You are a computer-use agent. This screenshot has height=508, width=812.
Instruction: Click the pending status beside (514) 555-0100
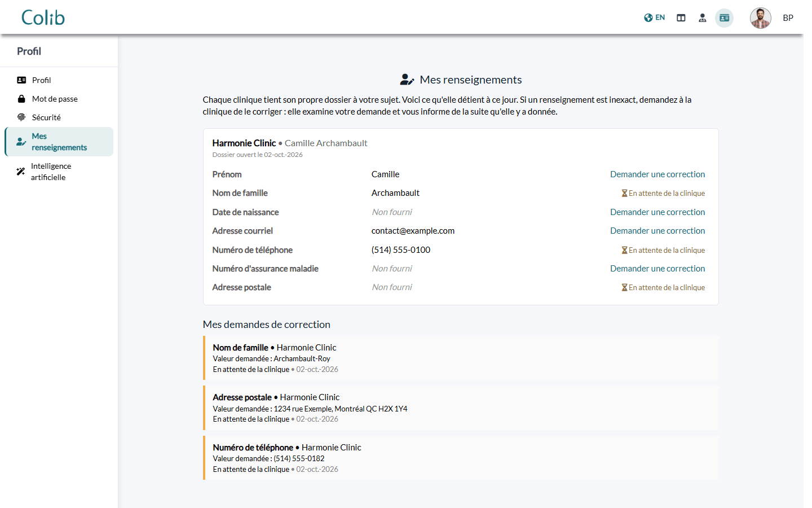tap(663, 250)
